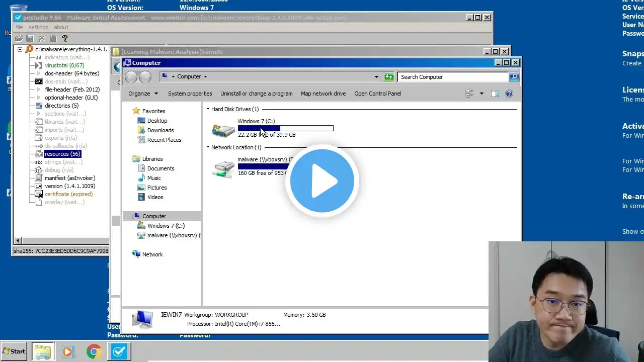Select resources (56) tree item

[62, 154]
